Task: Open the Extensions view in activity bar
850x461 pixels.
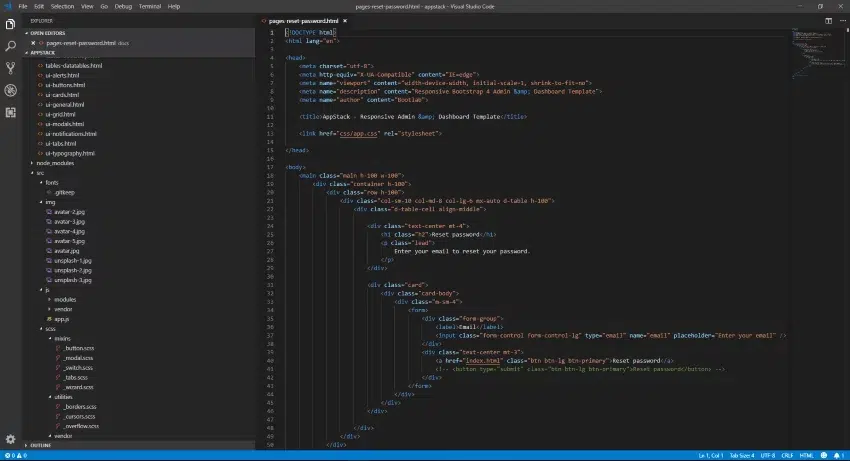Action: coord(10,112)
